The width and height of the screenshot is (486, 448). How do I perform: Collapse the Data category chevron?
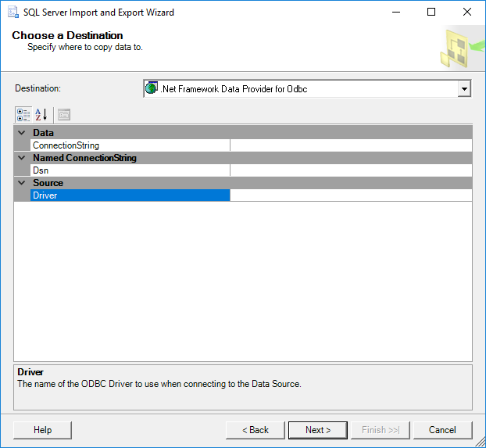22,133
